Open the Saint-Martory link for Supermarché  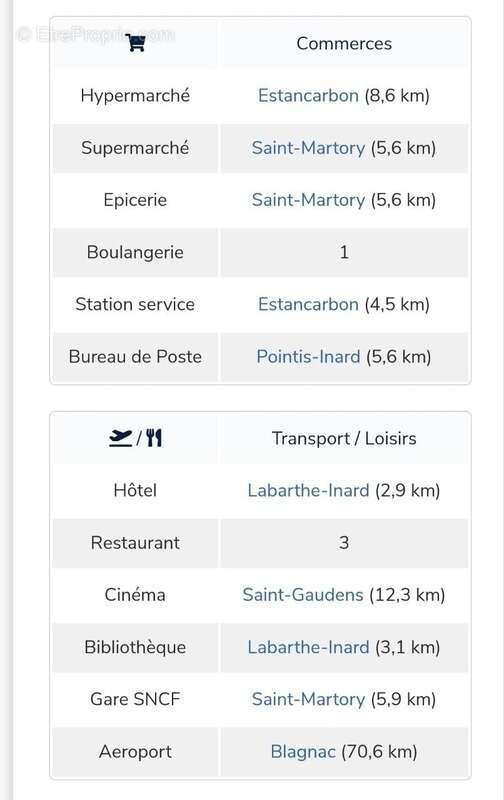(x=308, y=148)
